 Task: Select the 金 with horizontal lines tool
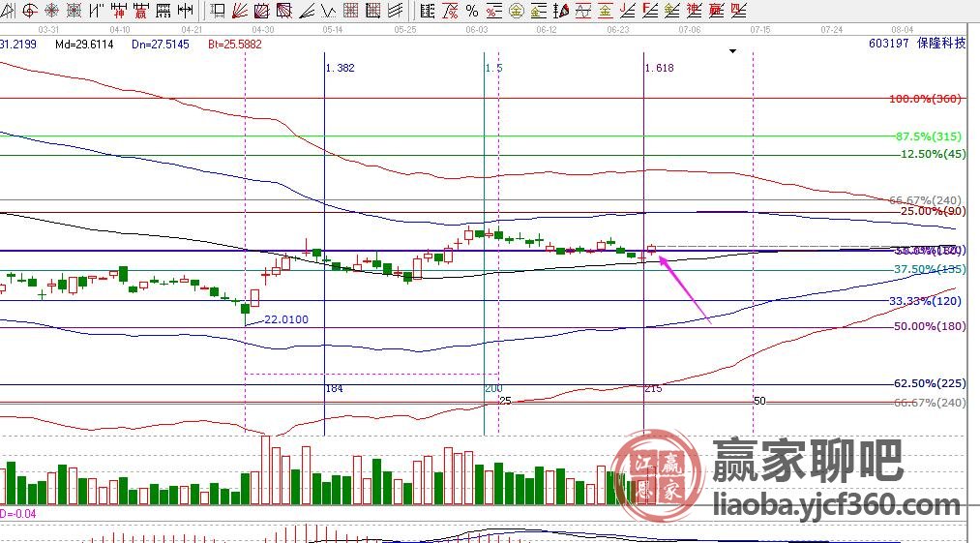(538, 10)
